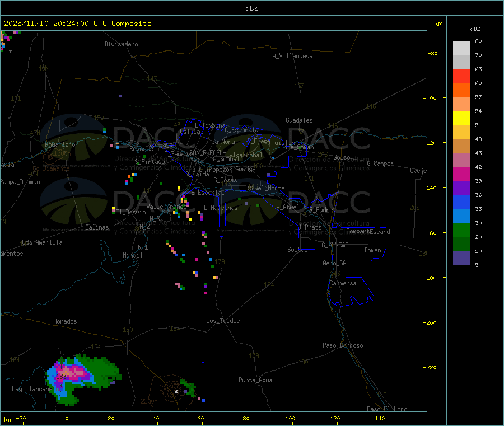Click the 'CompantEscard' label
This screenshot has width=504, height=426.
(368, 232)
